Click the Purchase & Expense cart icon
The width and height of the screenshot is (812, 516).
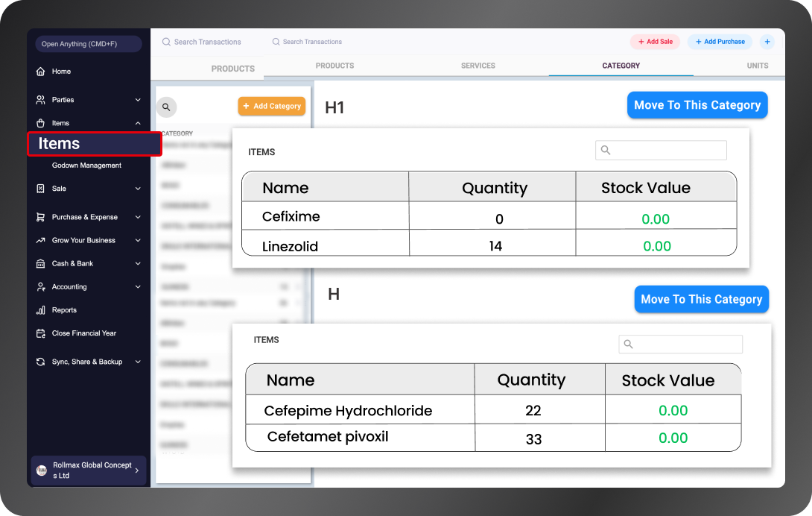40,216
